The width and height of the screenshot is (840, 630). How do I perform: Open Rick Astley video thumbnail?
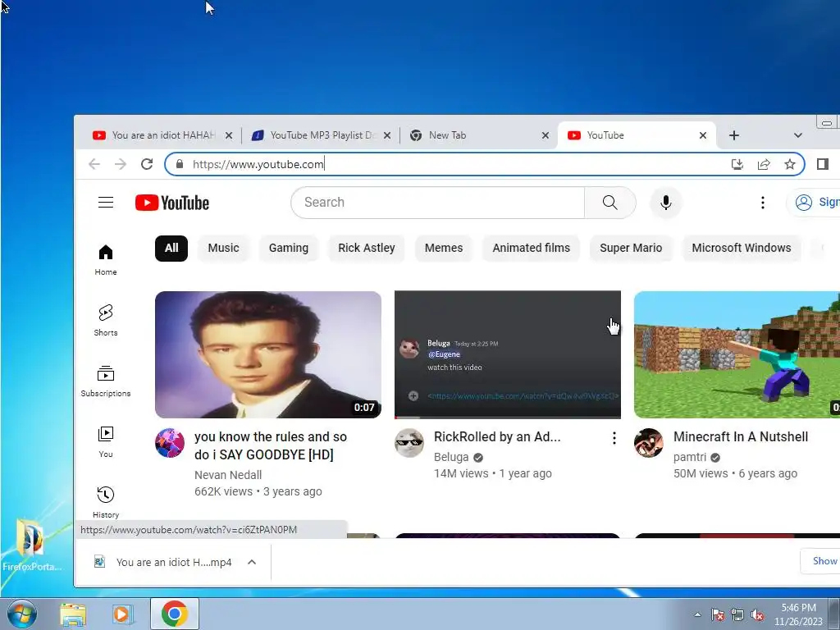pyautogui.click(x=268, y=354)
